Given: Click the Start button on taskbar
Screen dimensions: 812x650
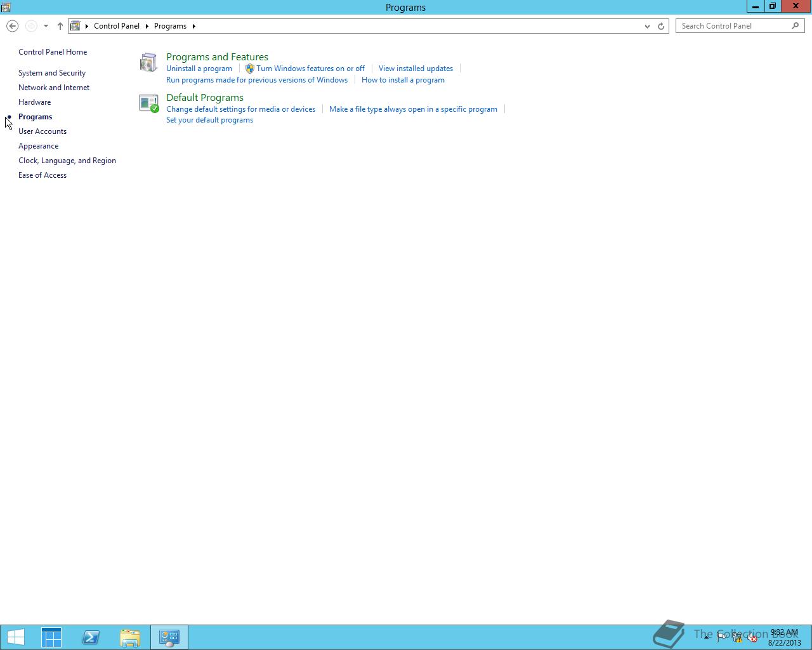Looking at the screenshot, I should click(16, 637).
